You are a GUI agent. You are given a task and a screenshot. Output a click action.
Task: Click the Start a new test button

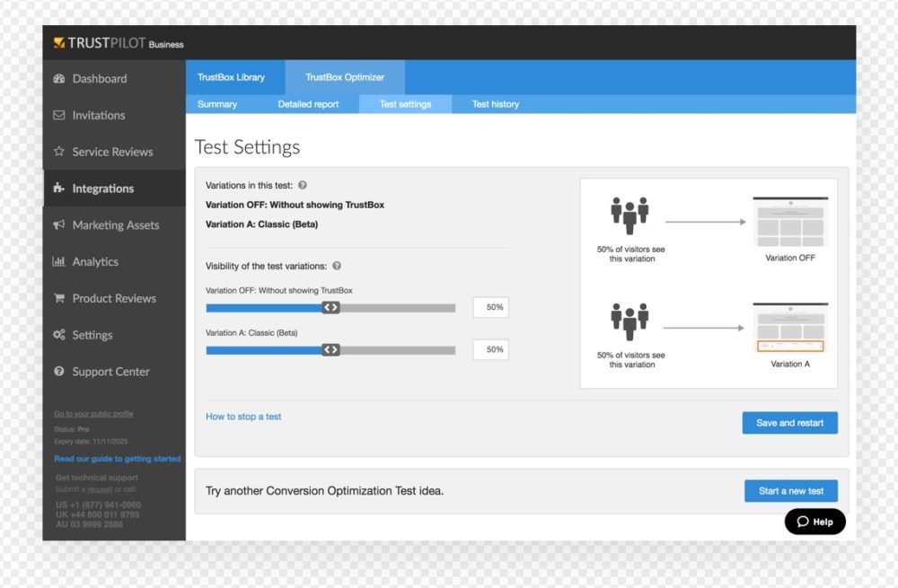tap(790, 491)
